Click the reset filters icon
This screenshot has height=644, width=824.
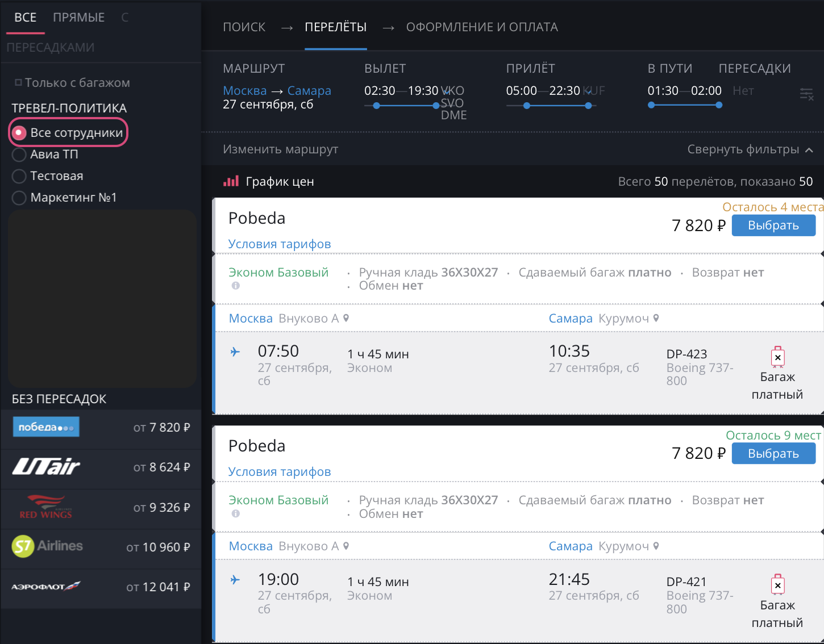pyautogui.click(x=806, y=94)
